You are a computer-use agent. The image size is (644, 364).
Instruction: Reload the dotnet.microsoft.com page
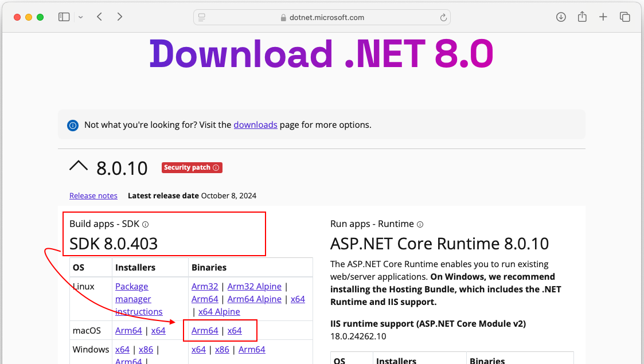tap(443, 17)
